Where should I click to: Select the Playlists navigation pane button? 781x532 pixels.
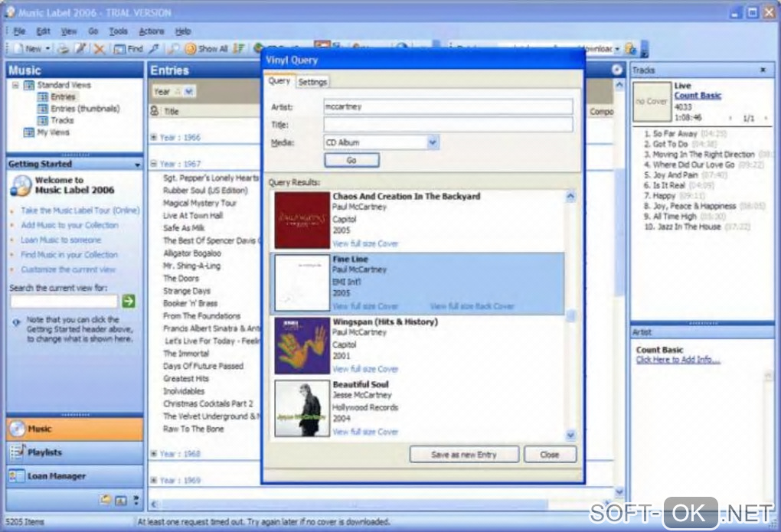pos(75,452)
